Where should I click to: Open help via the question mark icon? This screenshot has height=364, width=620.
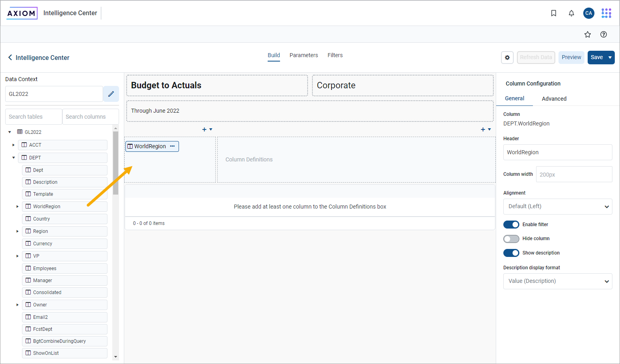(x=603, y=34)
